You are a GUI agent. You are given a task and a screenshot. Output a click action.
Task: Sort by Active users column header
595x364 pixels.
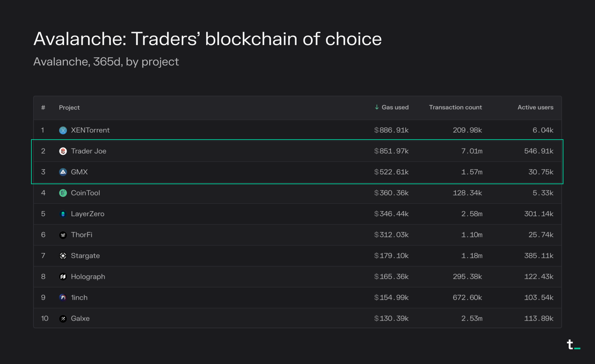tap(535, 107)
